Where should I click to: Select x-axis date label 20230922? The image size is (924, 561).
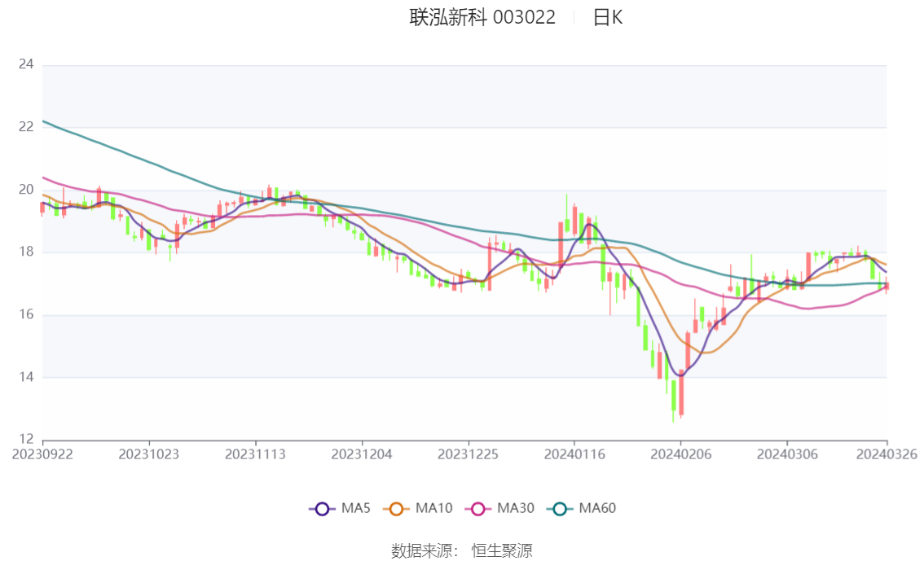(42, 454)
